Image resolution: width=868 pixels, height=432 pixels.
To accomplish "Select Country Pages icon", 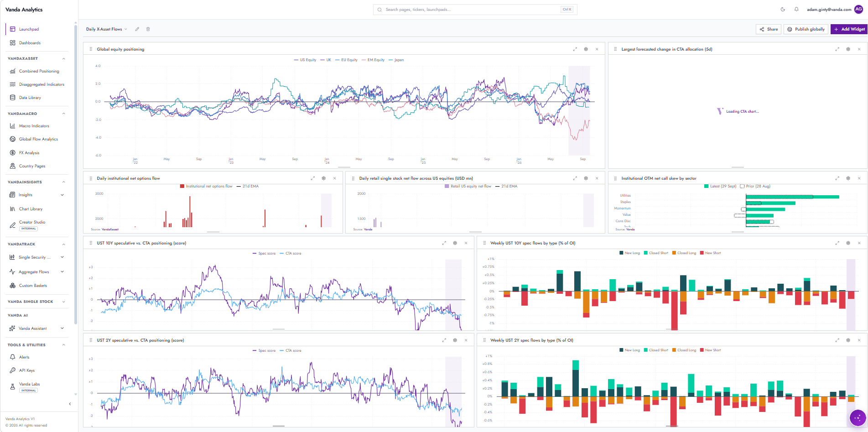I will (x=13, y=166).
